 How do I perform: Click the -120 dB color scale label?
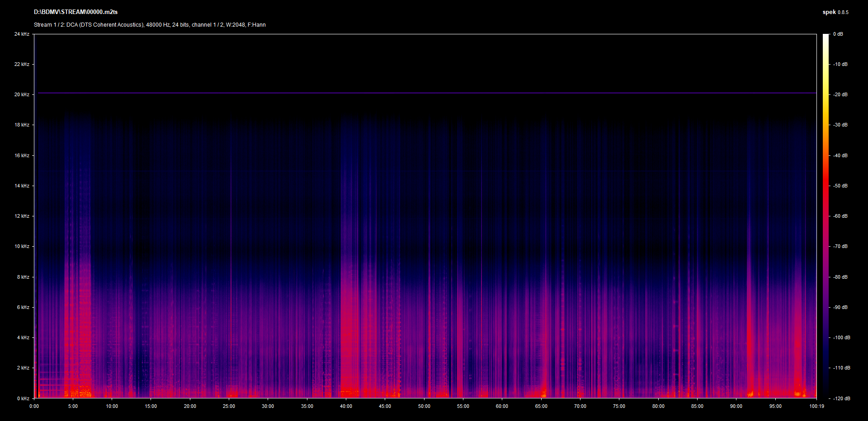(x=841, y=398)
